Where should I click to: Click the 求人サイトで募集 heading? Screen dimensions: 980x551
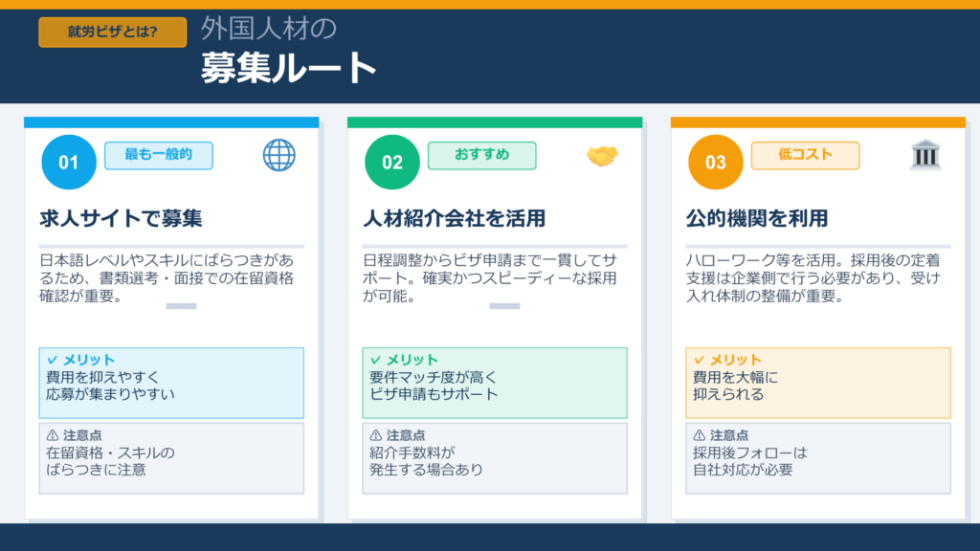pos(121,219)
